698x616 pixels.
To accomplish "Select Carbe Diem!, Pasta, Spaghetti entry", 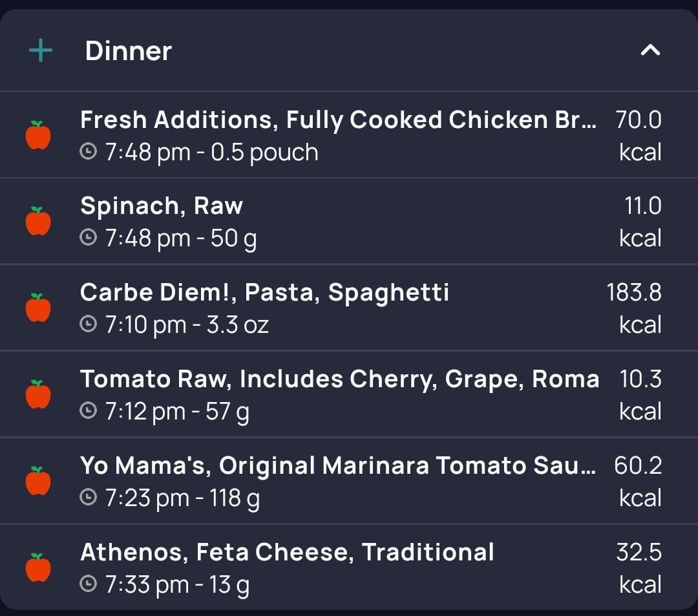I will [x=264, y=293].
